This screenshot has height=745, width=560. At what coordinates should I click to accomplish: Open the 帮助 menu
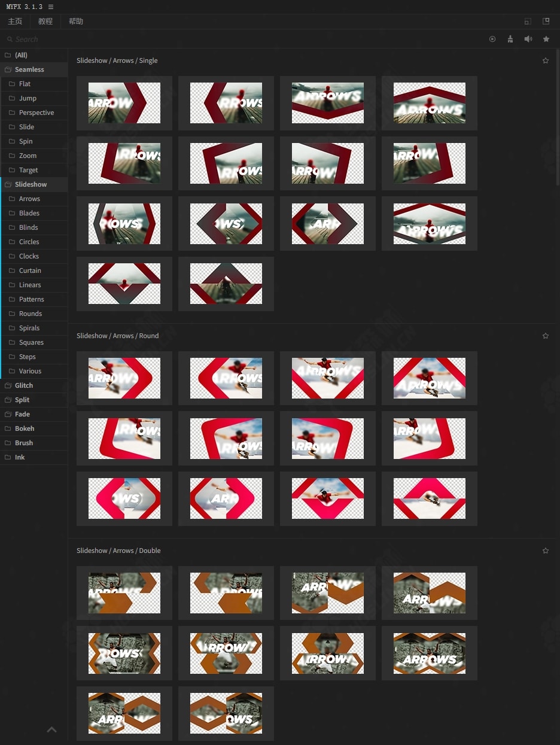(76, 21)
